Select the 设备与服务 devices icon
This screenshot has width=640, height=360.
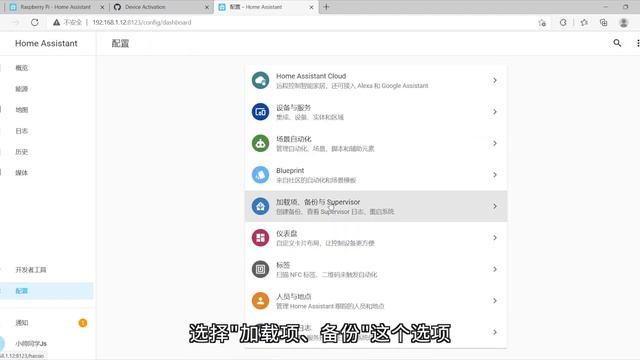(x=260, y=112)
